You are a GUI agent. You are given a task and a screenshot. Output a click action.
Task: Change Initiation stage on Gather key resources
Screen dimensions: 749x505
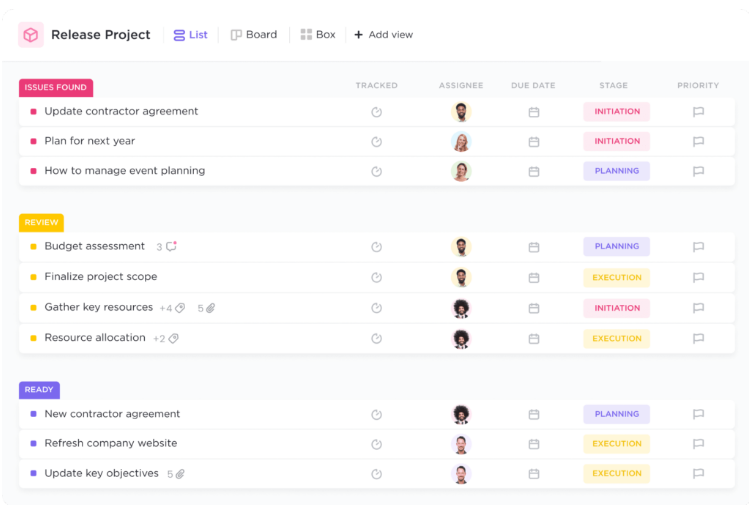tap(616, 308)
